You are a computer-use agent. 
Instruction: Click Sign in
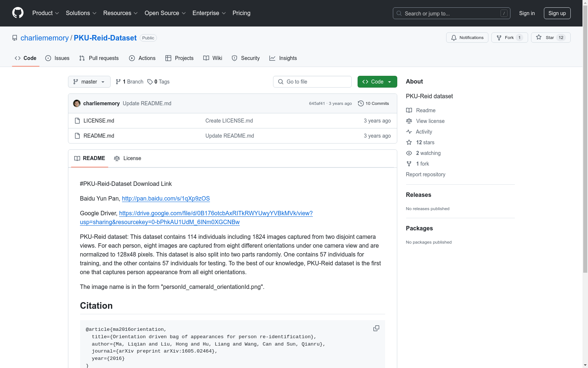(527, 13)
